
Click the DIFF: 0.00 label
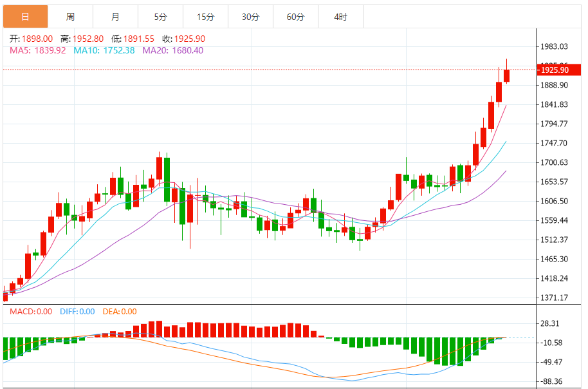(77, 312)
